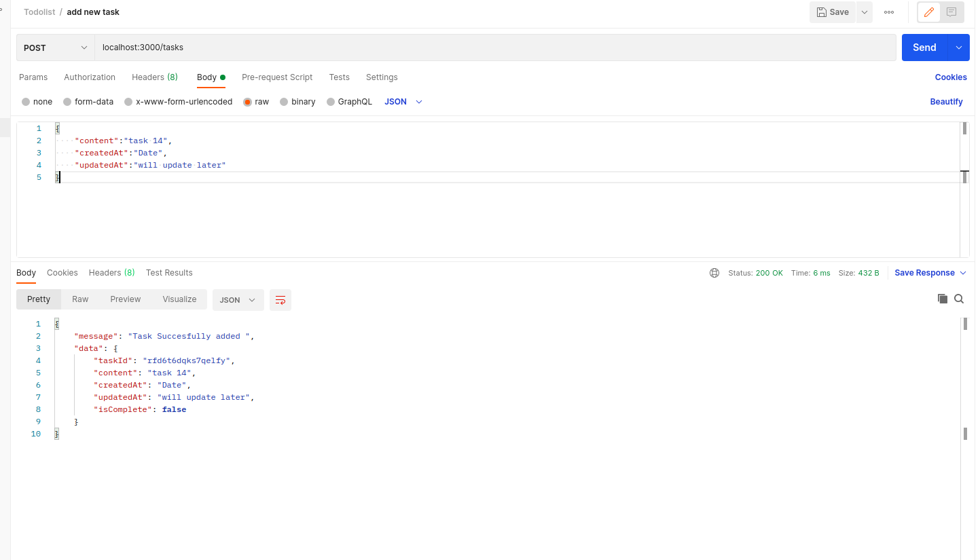Open the Authorization tab

[x=90, y=77]
